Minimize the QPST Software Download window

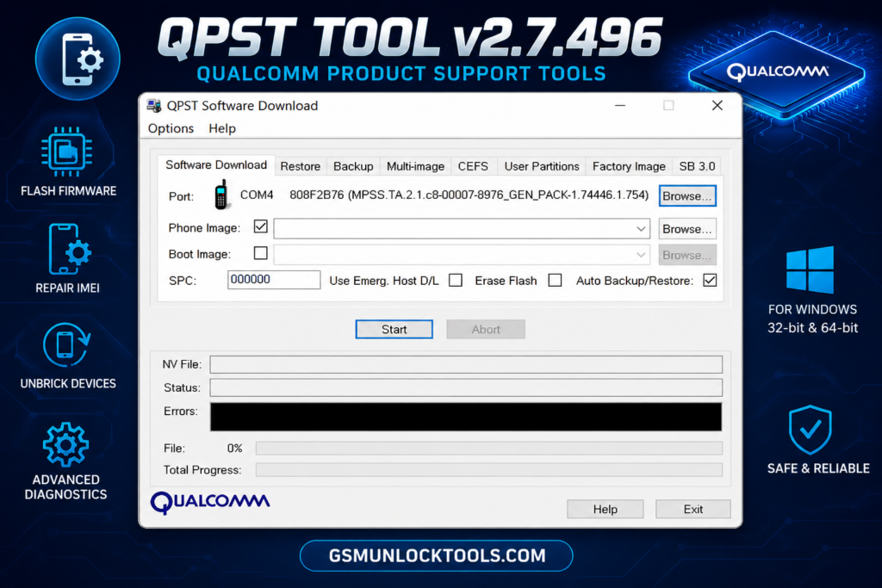pos(620,106)
